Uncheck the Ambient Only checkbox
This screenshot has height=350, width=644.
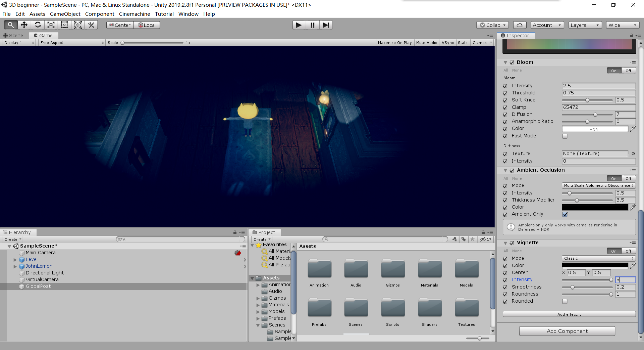tap(565, 214)
